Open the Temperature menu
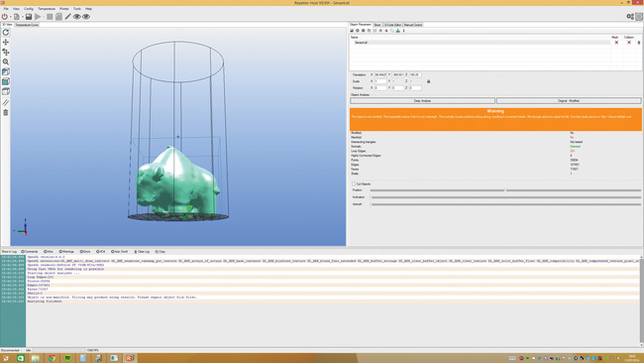Viewport: 644px width, 363px height. [x=47, y=9]
